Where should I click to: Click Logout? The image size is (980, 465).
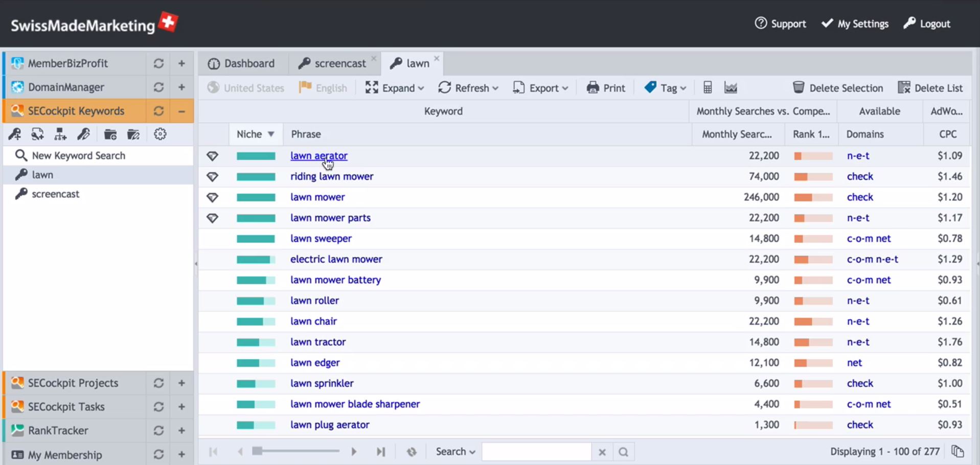[927, 24]
